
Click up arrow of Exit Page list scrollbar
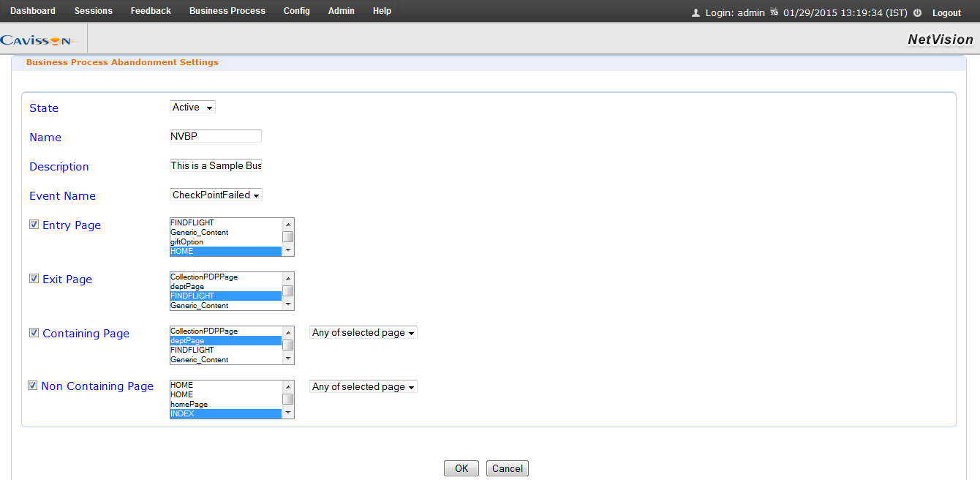tap(288, 277)
